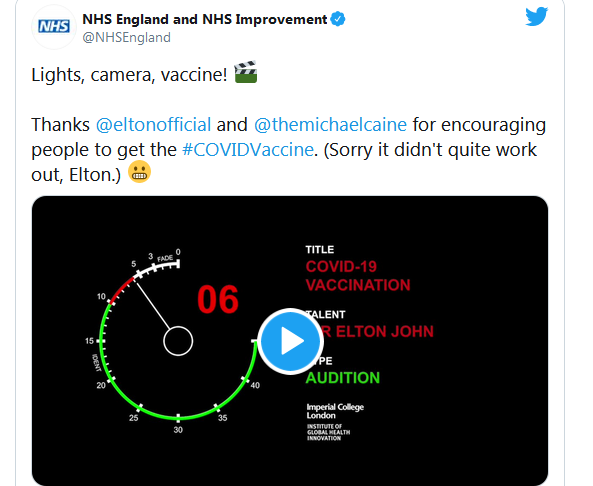This screenshot has width=593, height=486.
Task: Play the embedded video
Action: [290, 341]
